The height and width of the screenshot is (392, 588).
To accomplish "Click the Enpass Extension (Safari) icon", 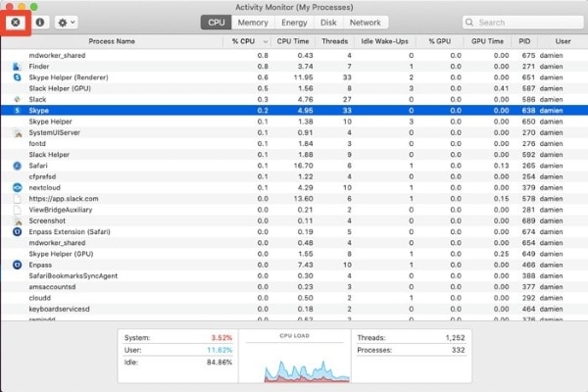I will click(x=17, y=232).
